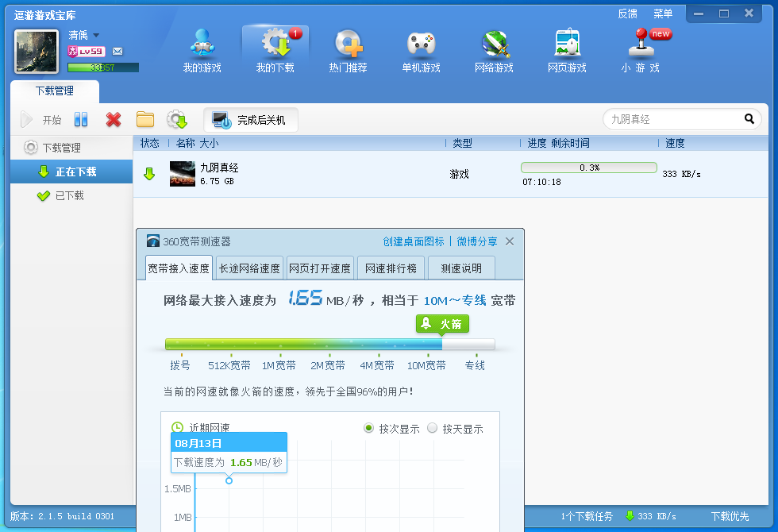
Task: Close the 360宽带测速器 window
Action: coord(510,241)
